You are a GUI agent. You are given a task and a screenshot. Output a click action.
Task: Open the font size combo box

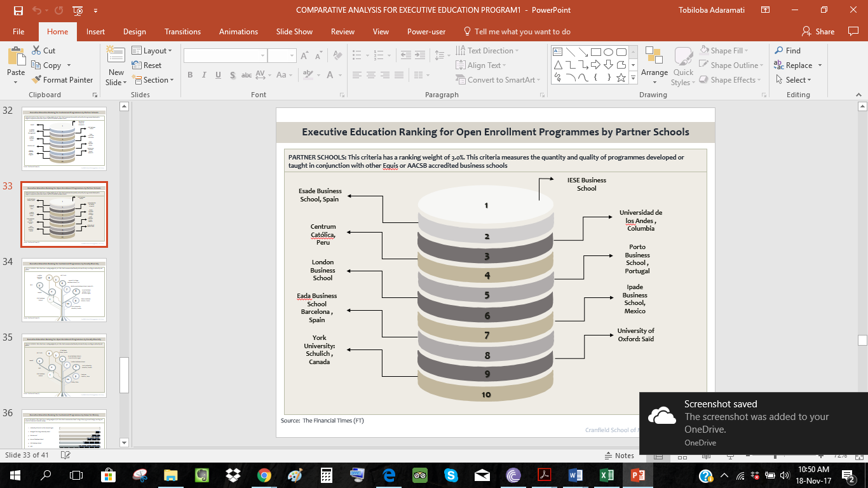[282, 56]
